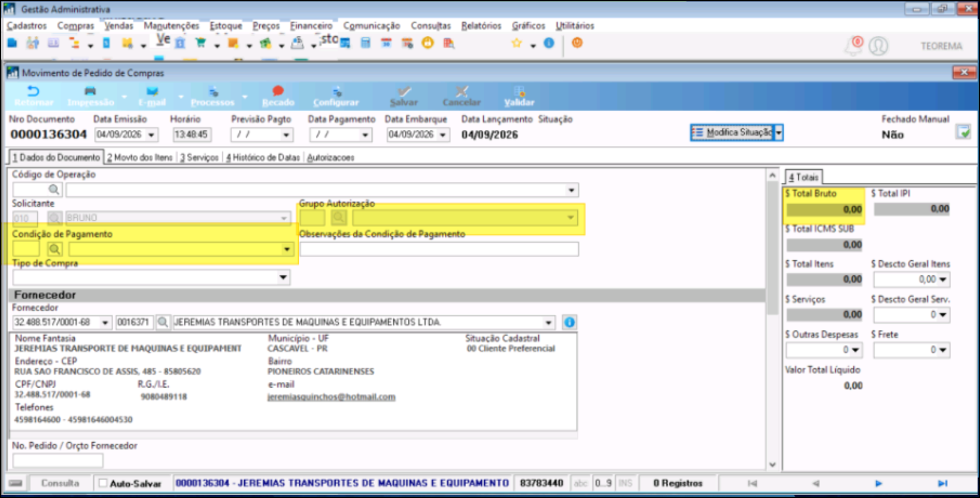Viewport: 980px width, 498px height.
Task: Expand the Condição de Pagamento dropdown arrow
Action: point(287,249)
